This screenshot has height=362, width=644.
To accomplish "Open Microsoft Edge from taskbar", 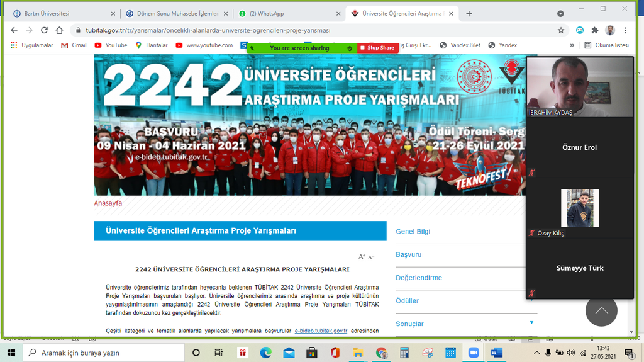I will [266, 353].
